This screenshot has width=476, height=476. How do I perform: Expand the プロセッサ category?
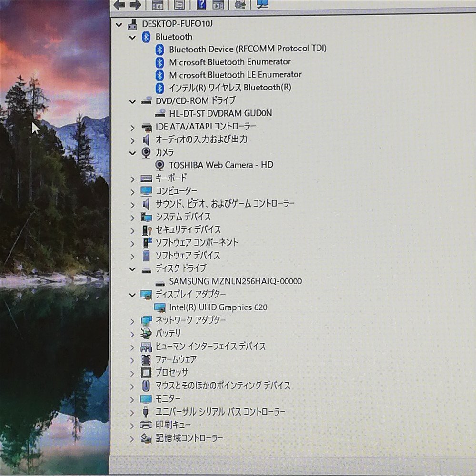(132, 373)
